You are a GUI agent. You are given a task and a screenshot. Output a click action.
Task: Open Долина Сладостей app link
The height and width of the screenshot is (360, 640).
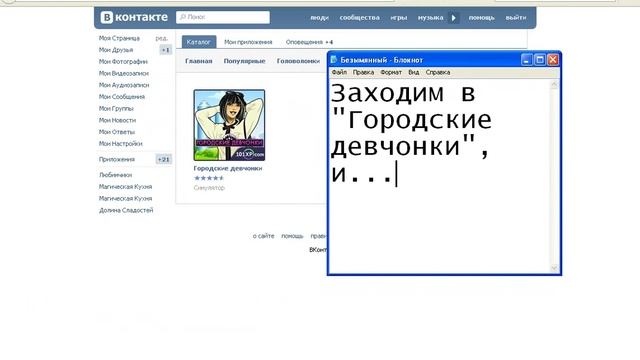pos(126,210)
